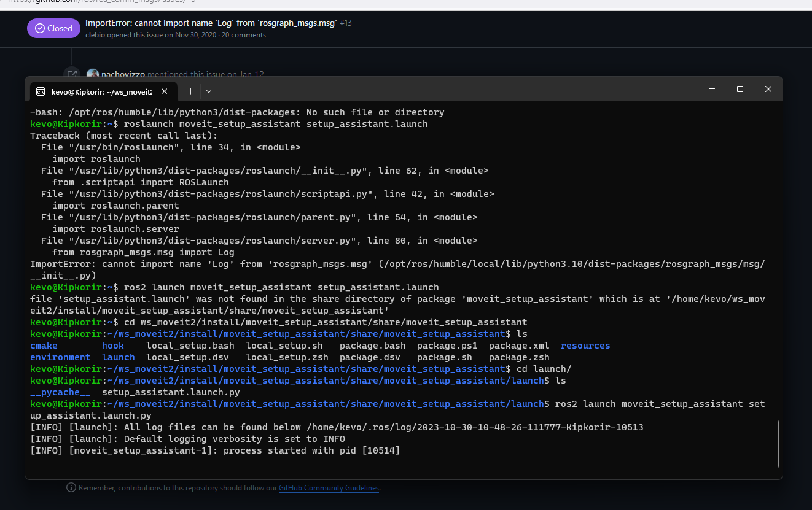The width and height of the screenshot is (812, 510).
Task: Open the GitHub Community Guidelines link
Action: (x=329, y=487)
